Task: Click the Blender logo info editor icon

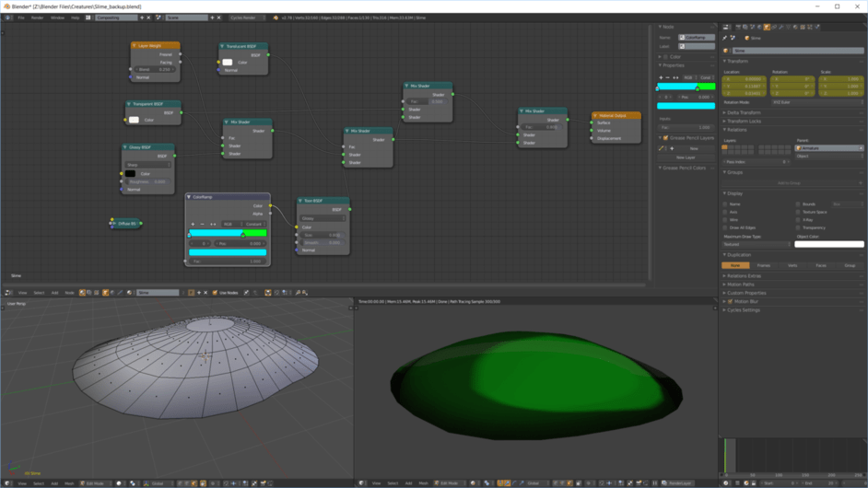Action: point(8,17)
